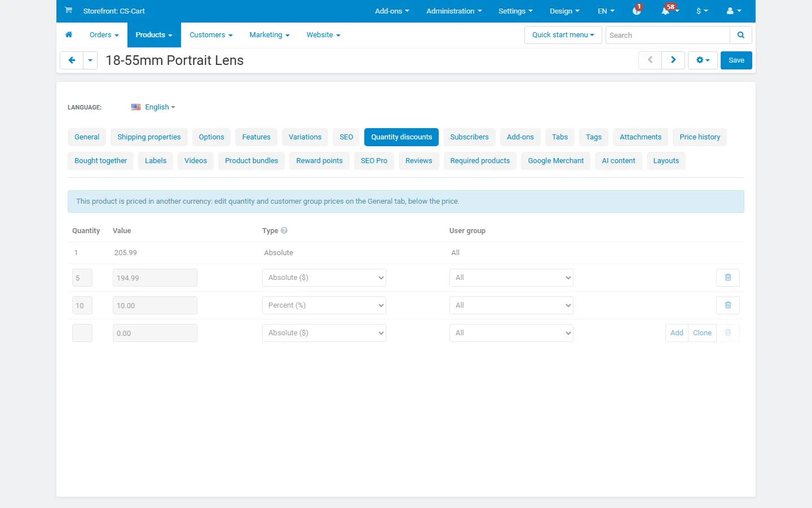The image size is (812, 508).
Task: Click the Search input field
Action: (668, 35)
